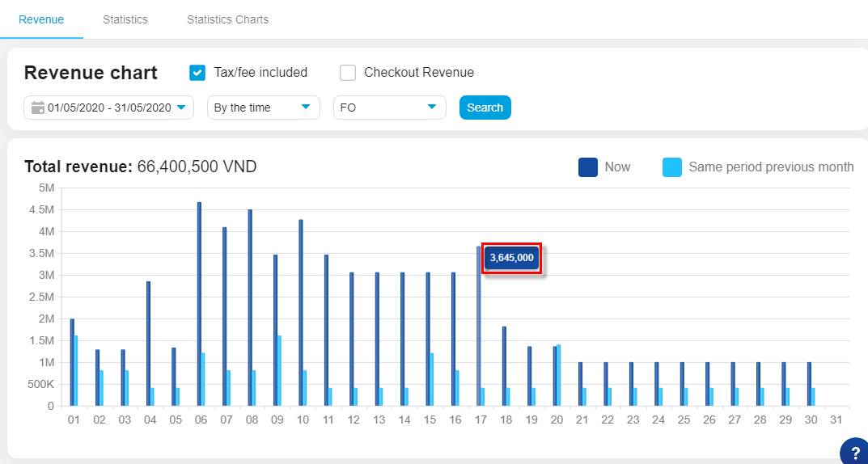Click the dark blue bar for day 01
The height and width of the screenshot is (464, 868).
(72, 364)
